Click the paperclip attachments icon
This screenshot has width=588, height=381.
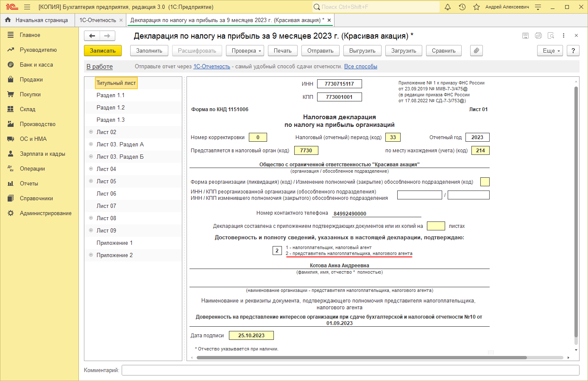tap(477, 50)
